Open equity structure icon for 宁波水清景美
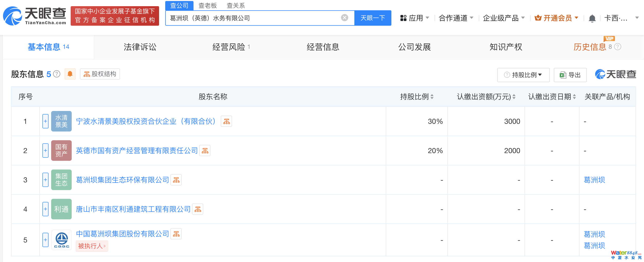Image resolution: width=644 pixels, height=262 pixels. tap(226, 121)
